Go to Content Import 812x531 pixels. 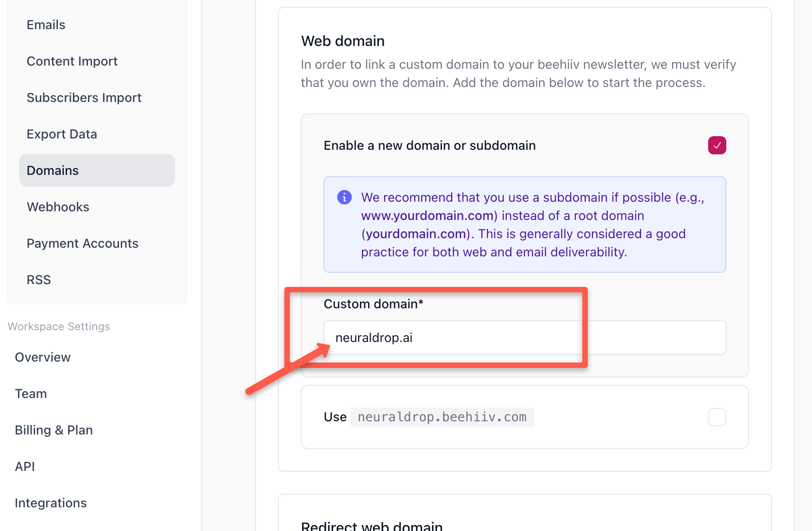point(72,61)
